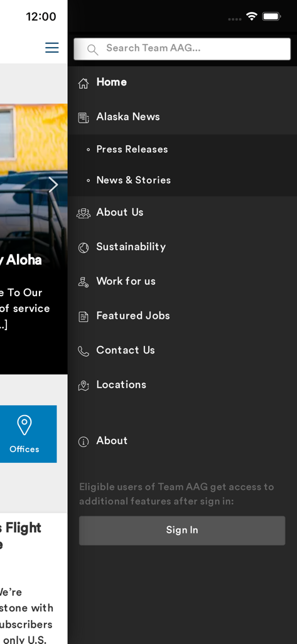The width and height of the screenshot is (297, 644).
Task: Tap the Home house icon
Action: (x=84, y=84)
